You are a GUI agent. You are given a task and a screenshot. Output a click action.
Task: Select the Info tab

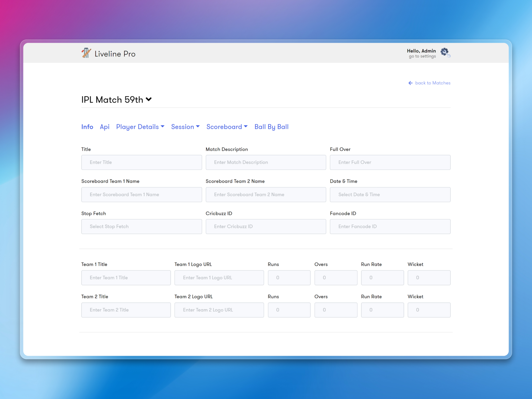click(87, 127)
